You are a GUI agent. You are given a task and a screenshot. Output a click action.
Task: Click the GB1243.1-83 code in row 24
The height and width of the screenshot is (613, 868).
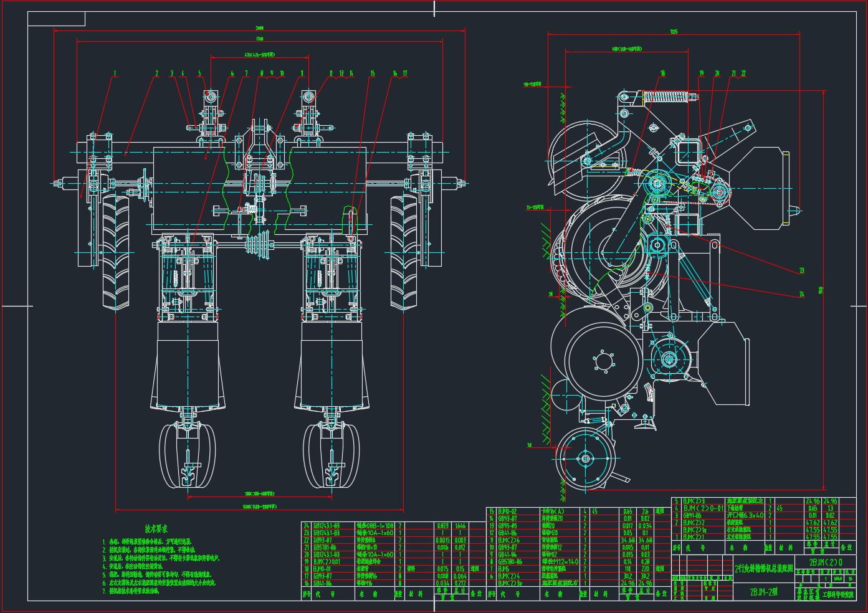[328, 526]
